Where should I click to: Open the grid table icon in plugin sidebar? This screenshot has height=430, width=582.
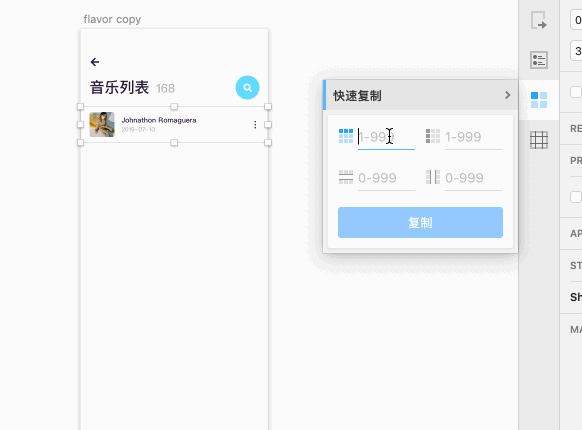point(539,140)
